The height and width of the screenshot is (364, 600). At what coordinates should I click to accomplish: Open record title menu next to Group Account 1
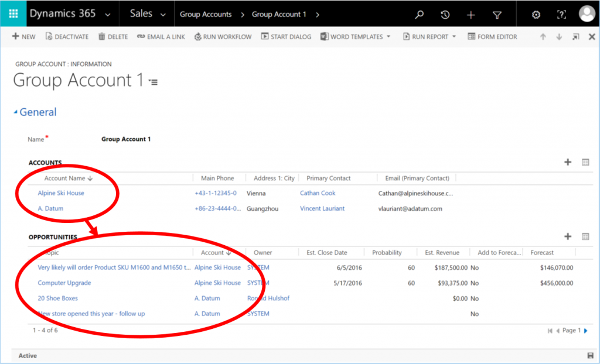tap(154, 82)
